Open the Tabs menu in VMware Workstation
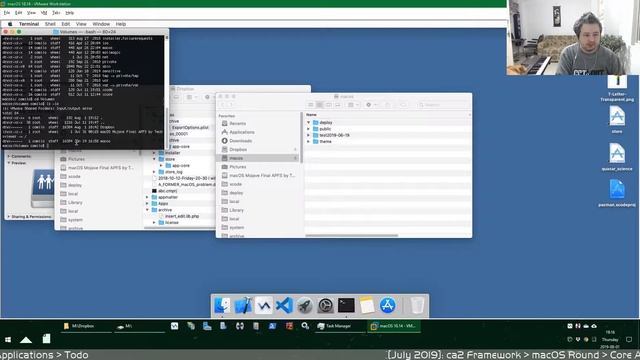 [56, 13]
